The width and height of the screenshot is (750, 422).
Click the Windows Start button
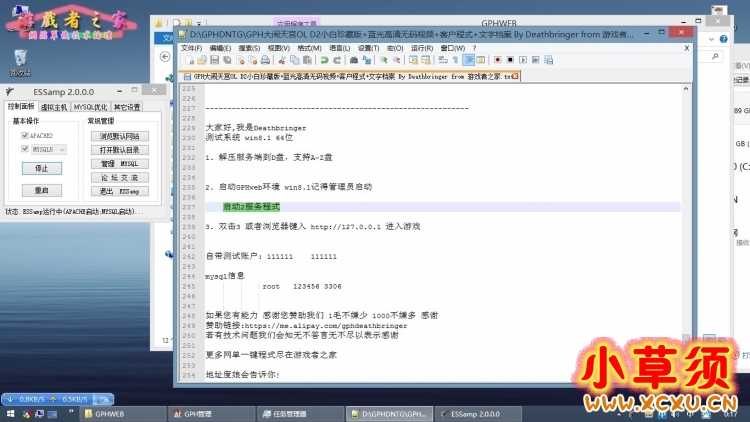(10, 414)
